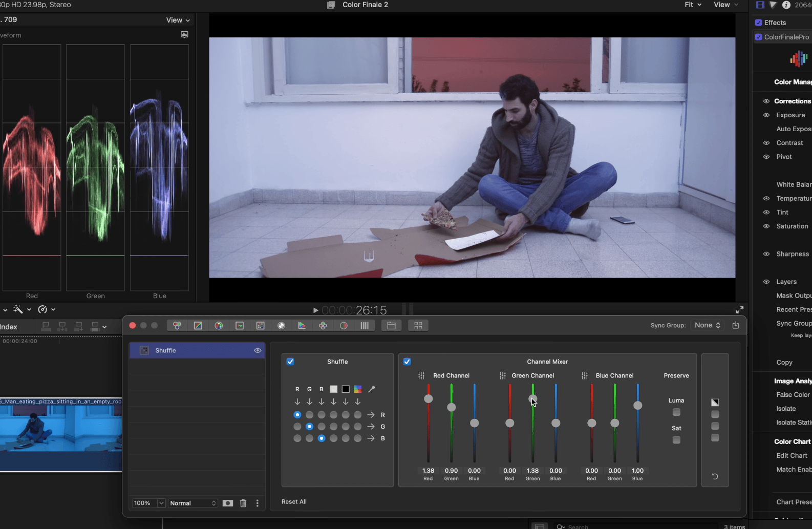This screenshot has width=812, height=529.
Task: Select the color wheels tool icon
Action: 177,326
